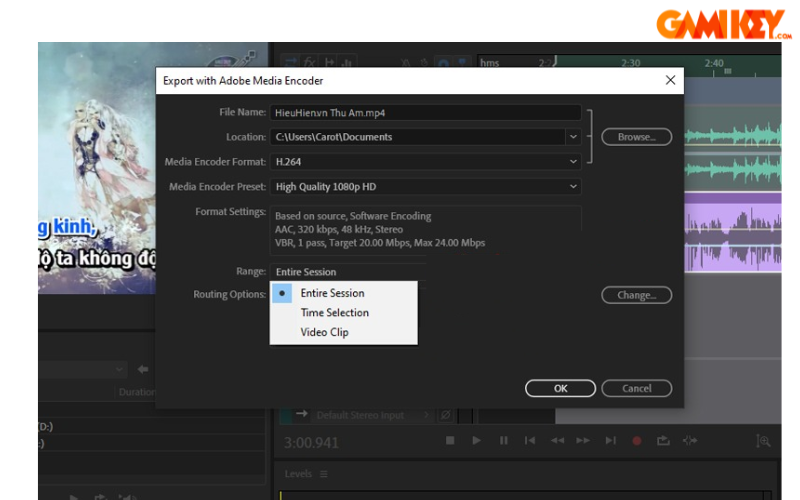Click the 2:40 mark on timeline ruler

714,63
